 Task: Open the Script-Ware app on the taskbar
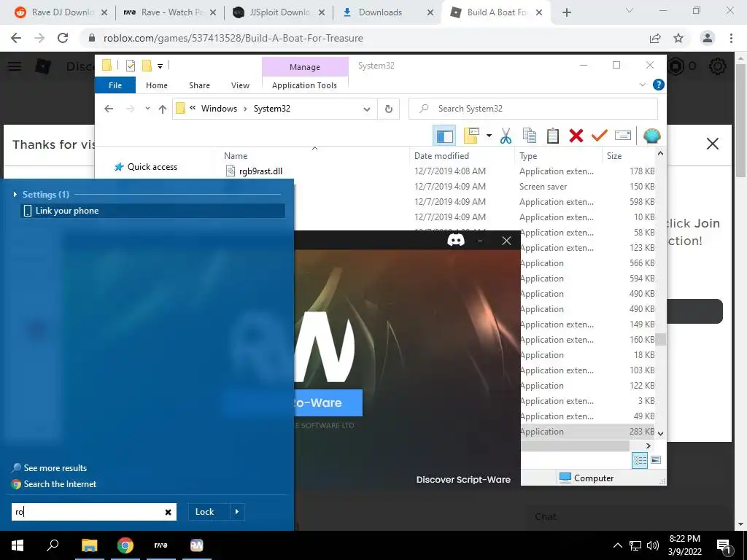[197, 545]
